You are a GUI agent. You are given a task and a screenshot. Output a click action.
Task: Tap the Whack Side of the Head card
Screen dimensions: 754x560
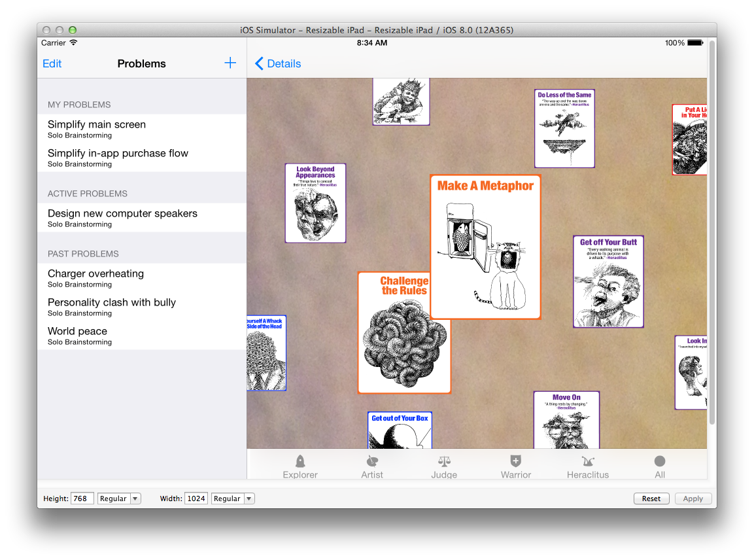point(266,353)
